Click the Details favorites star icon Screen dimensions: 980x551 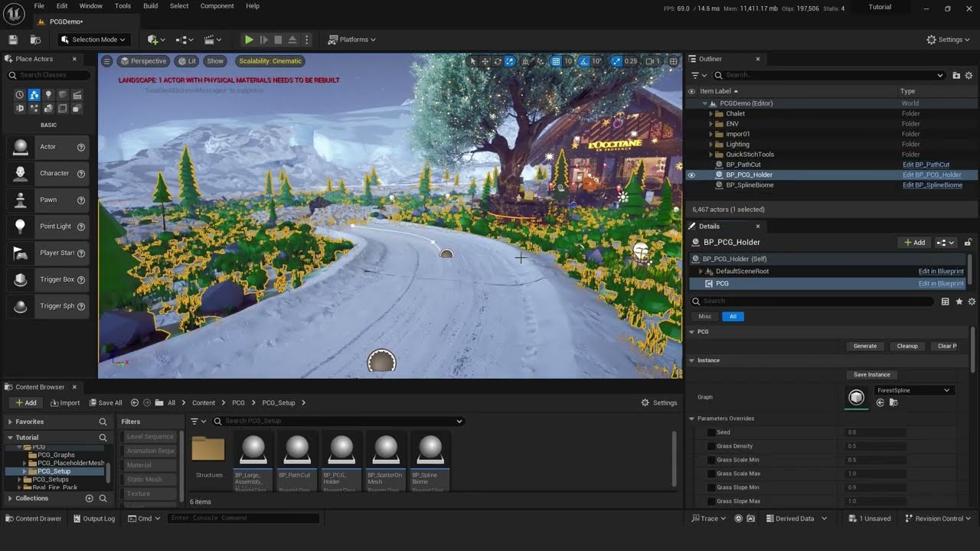[959, 302]
